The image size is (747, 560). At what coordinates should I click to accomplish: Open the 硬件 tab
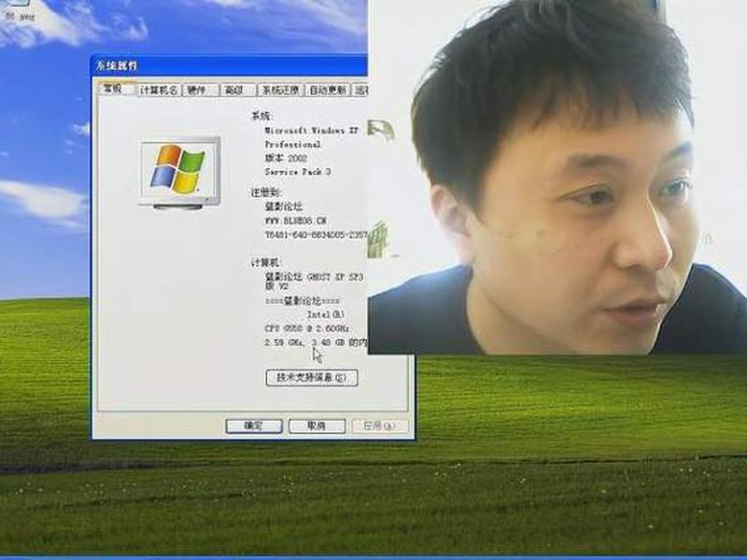200,90
